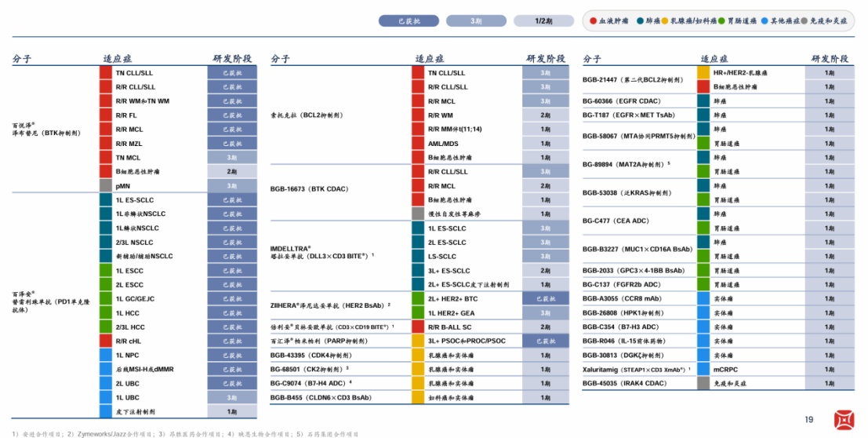
Task: Select the BGB-16673 (BTK CDAC) molecule label
Action: (x=309, y=189)
